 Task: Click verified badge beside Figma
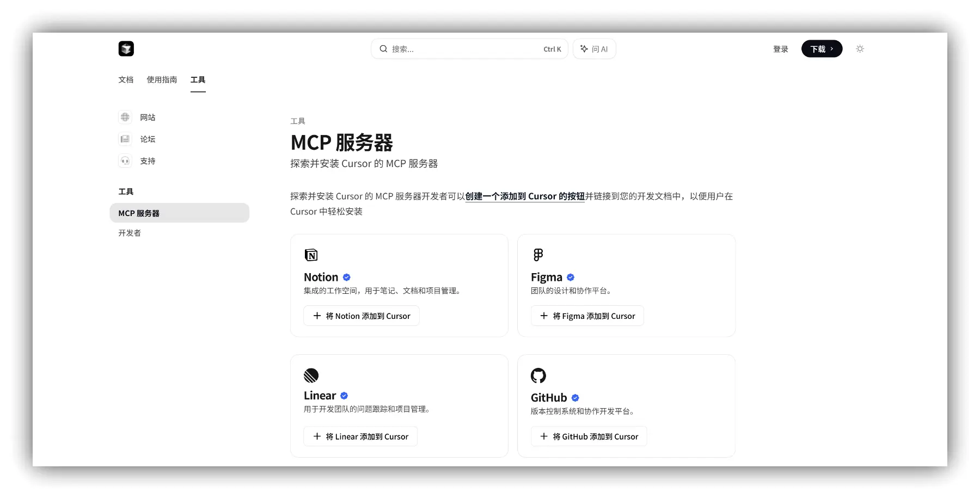coord(571,277)
